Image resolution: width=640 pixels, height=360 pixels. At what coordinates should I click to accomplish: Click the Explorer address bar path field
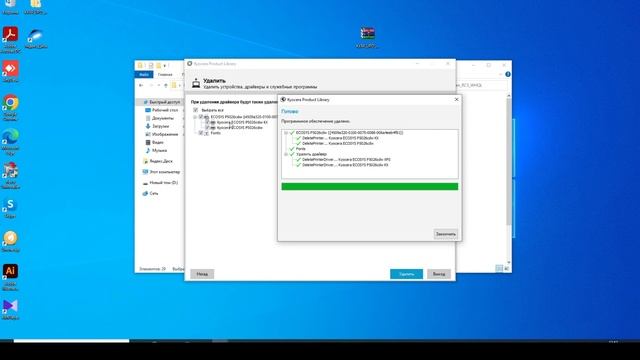click(x=482, y=85)
